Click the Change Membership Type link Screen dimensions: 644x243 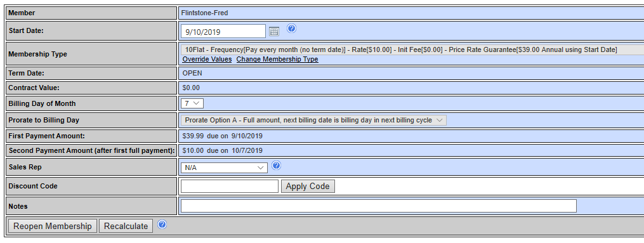pos(277,59)
